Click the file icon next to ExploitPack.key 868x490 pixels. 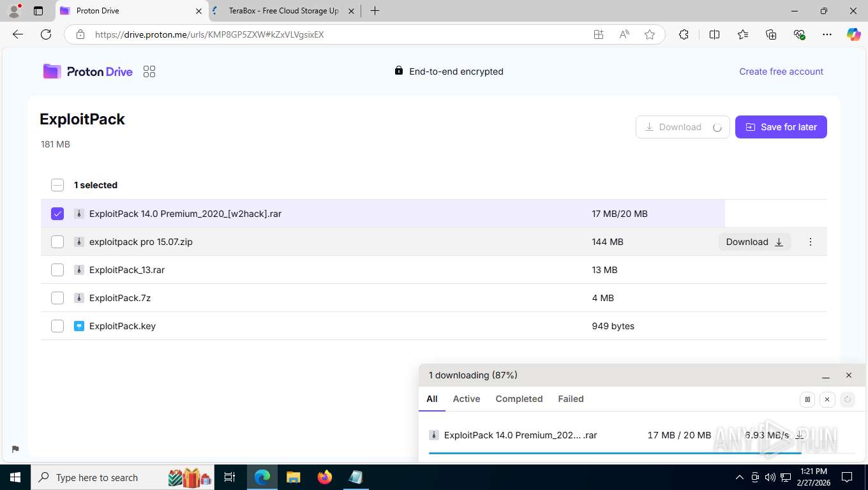(x=79, y=326)
